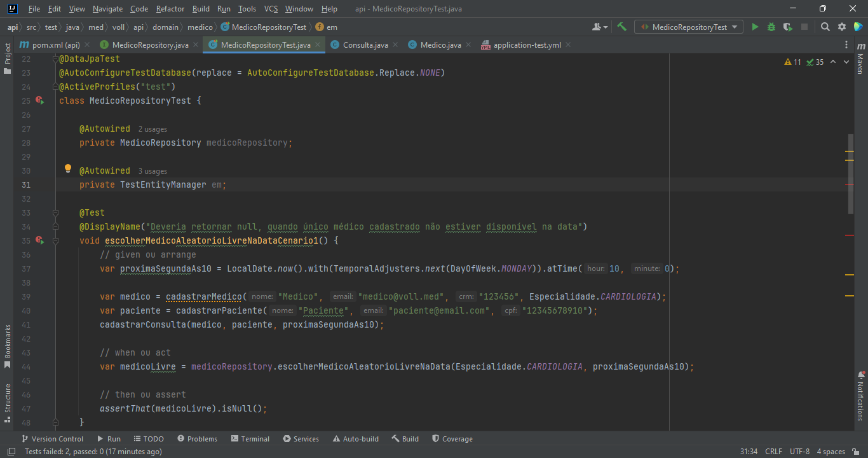Open IDE settings gear icon
Image resolution: width=868 pixels, height=458 pixels.
click(x=842, y=27)
